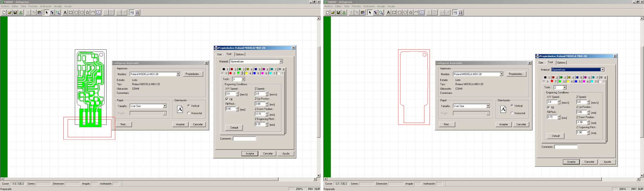The width and height of the screenshot is (644, 191).
Task: Click the New file icon in the left window toolbar
Action: 4,13
